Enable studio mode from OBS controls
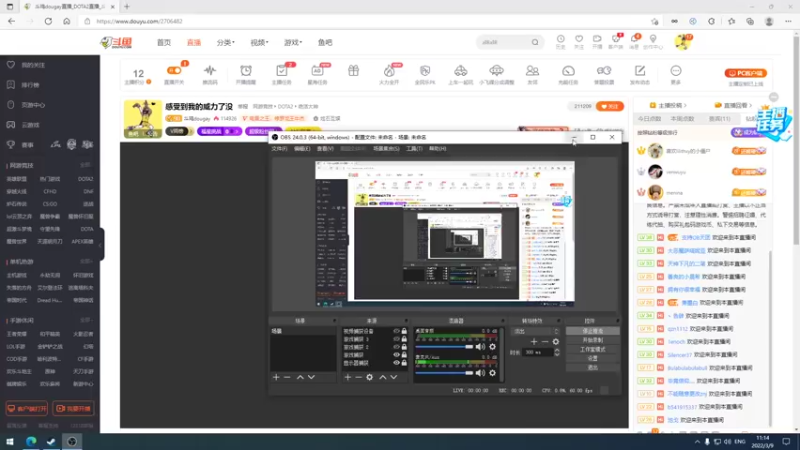The height and width of the screenshot is (450, 800). pyautogui.click(x=592, y=349)
